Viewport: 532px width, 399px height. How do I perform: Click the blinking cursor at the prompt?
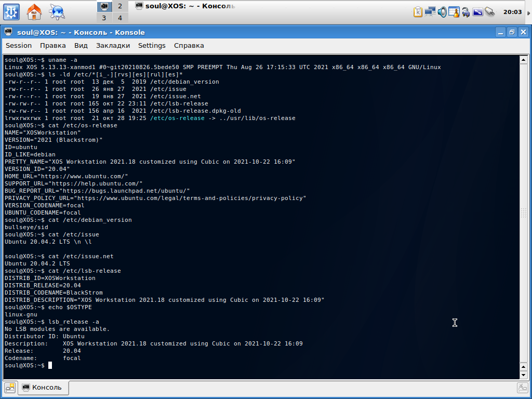pyautogui.click(x=50, y=365)
